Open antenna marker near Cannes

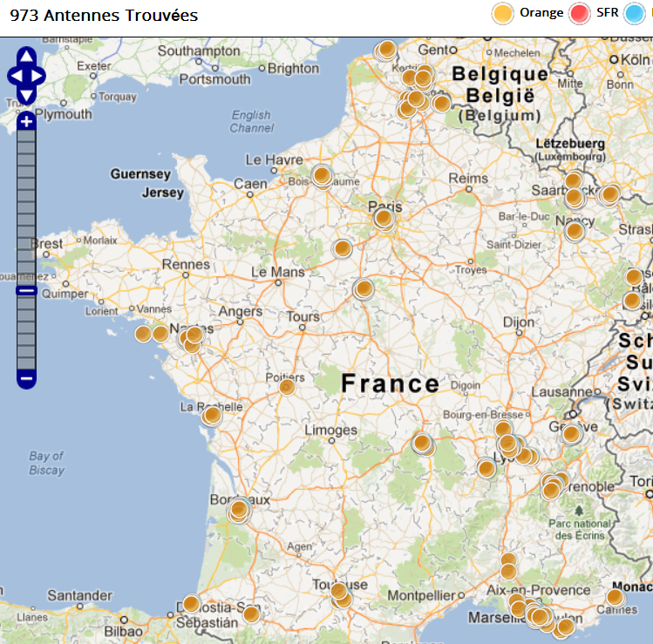(x=615, y=597)
